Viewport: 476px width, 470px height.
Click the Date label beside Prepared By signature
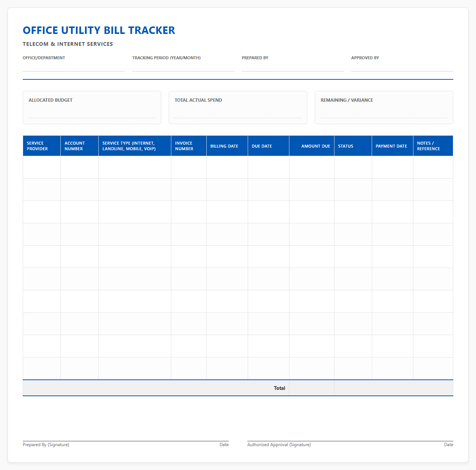pos(224,445)
